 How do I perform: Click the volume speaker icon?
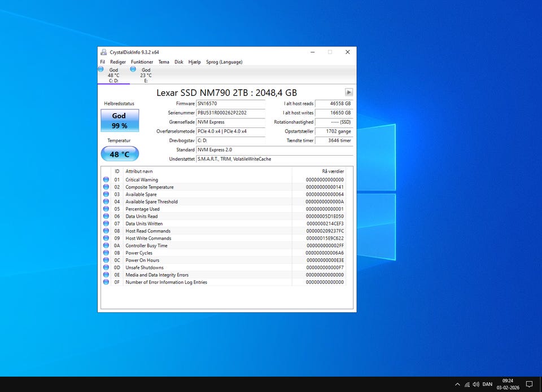(x=475, y=384)
